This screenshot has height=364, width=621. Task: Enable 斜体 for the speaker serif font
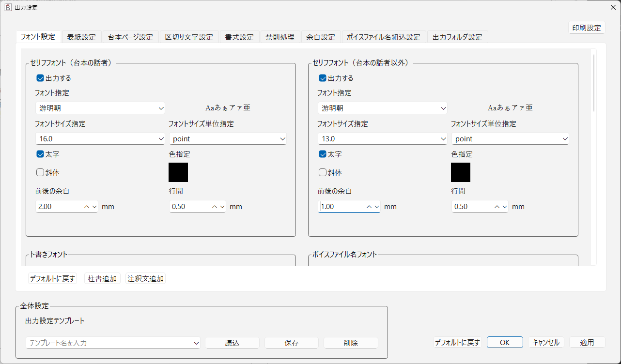[39, 172]
